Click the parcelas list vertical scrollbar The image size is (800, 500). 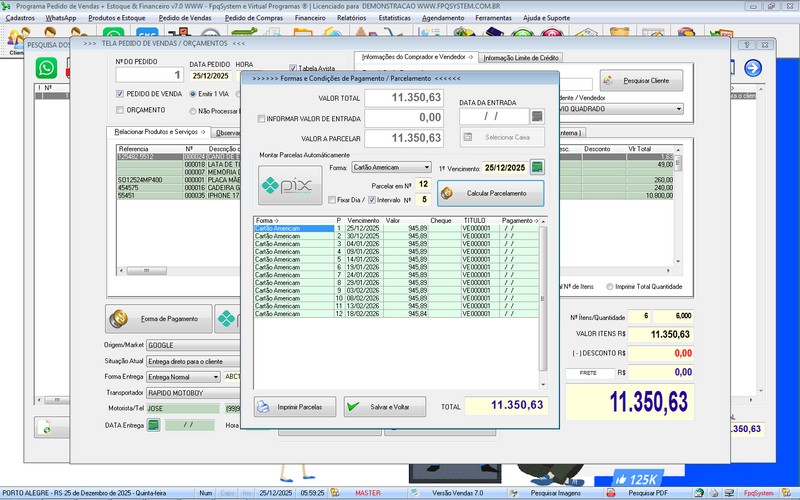tap(543, 301)
